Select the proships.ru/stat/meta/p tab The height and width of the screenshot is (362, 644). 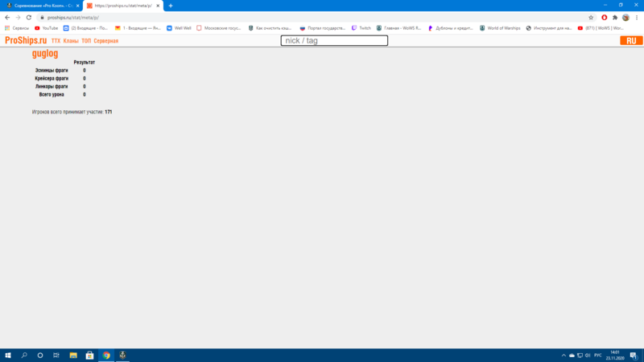123,6
